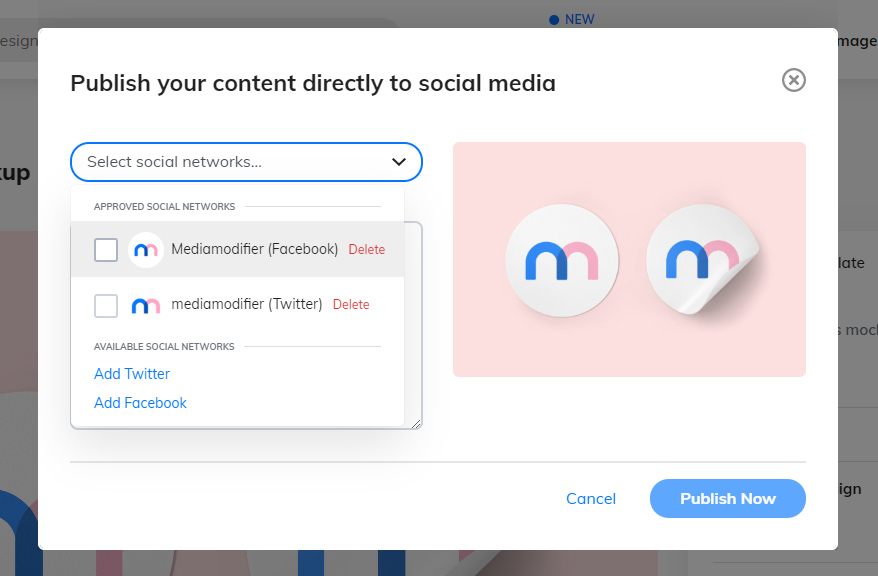Viewport: 878px width, 576px height.
Task: Cancel the publish dialog
Action: coord(591,498)
